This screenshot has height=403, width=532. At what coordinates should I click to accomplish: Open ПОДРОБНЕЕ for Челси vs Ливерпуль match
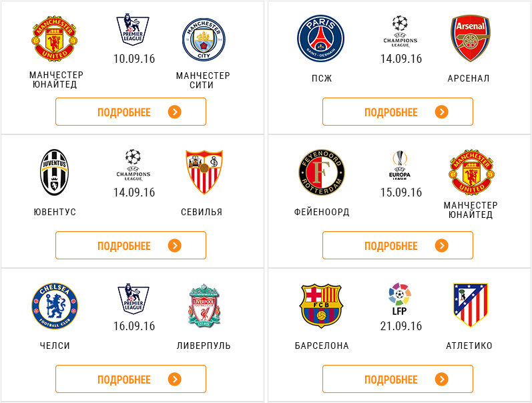coord(131,379)
